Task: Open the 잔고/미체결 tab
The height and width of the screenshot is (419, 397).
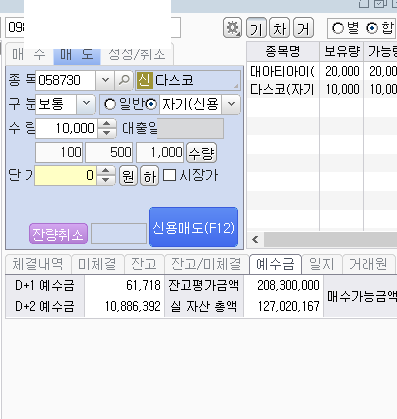Action: click(x=206, y=264)
